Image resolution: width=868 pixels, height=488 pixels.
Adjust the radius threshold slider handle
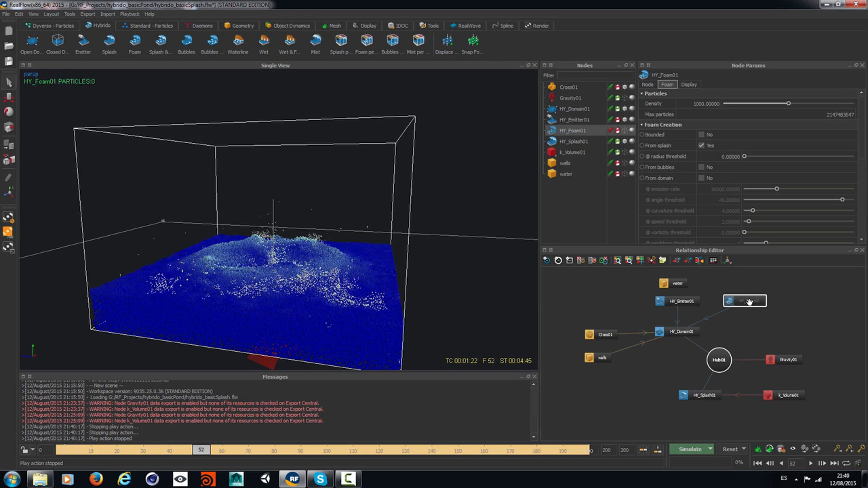tap(744, 156)
